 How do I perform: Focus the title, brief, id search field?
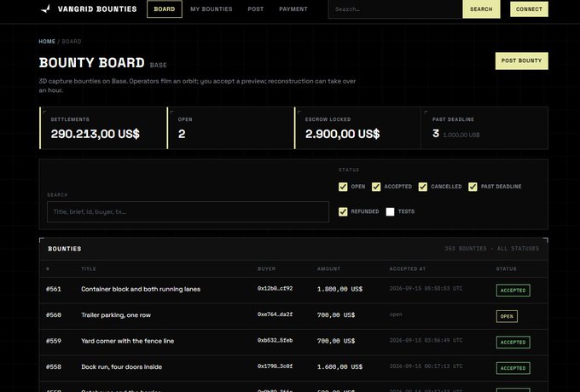click(188, 211)
